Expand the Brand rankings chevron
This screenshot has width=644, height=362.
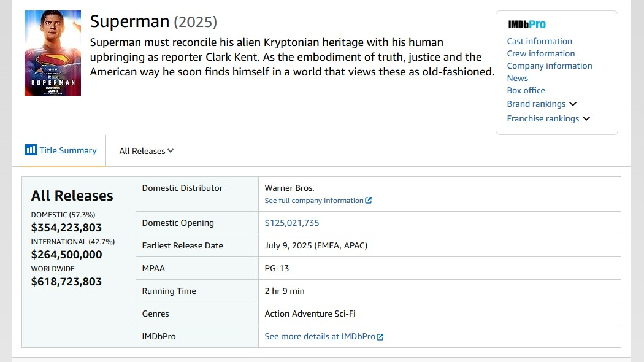coord(573,104)
